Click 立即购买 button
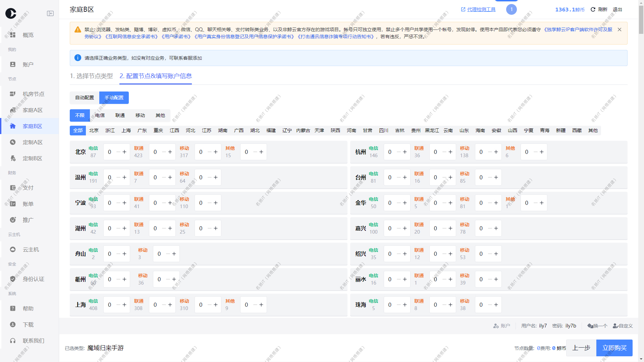This screenshot has height=362, width=644. coord(614,348)
